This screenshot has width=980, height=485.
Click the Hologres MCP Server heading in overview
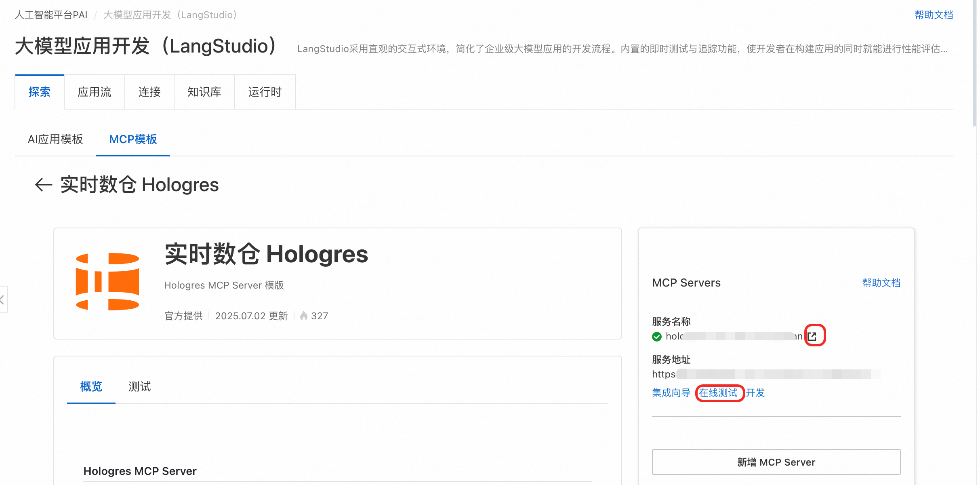[x=140, y=471]
